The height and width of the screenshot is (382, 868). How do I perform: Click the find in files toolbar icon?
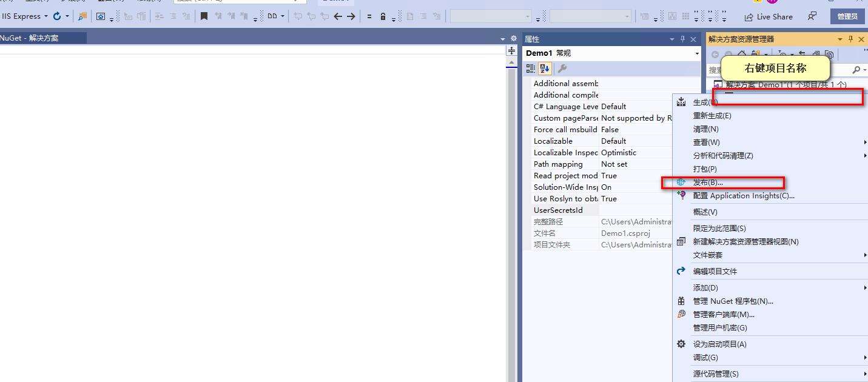coord(82,16)
